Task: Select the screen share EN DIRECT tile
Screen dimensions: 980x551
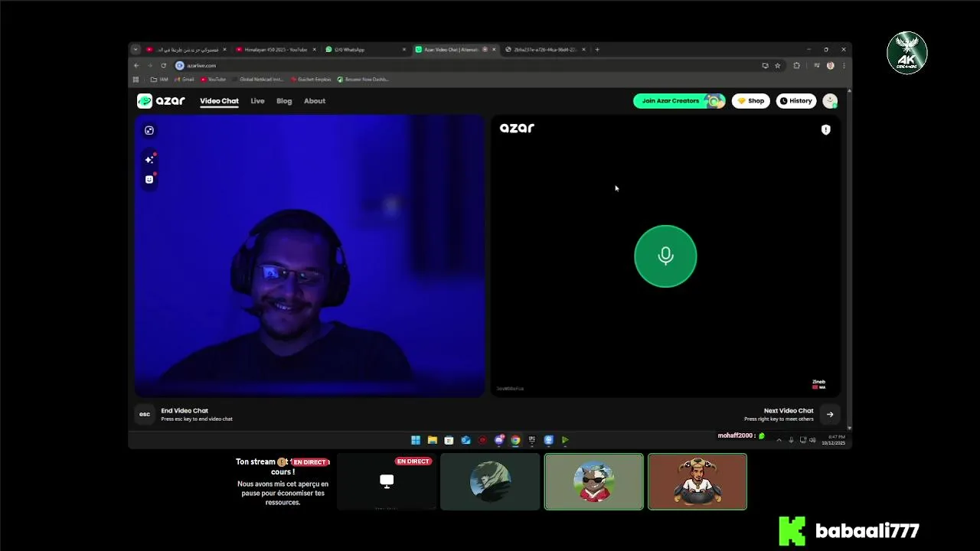Action: (387, 481)
